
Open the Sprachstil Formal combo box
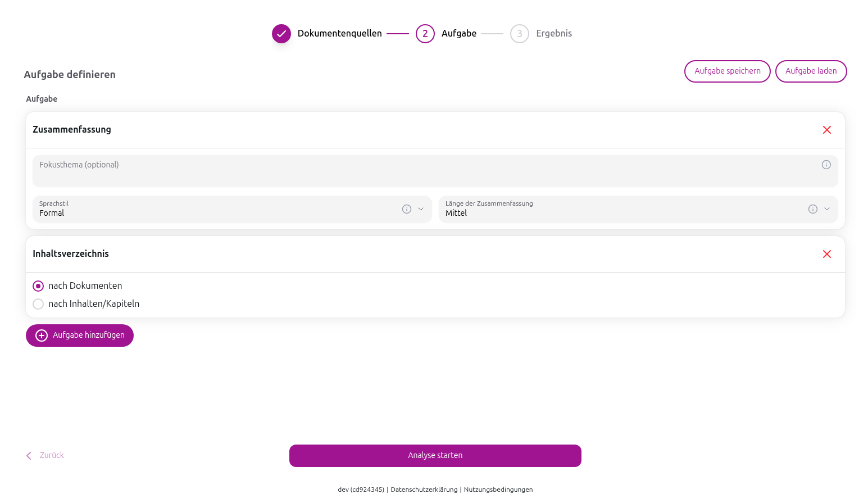[x=213, y=210]
